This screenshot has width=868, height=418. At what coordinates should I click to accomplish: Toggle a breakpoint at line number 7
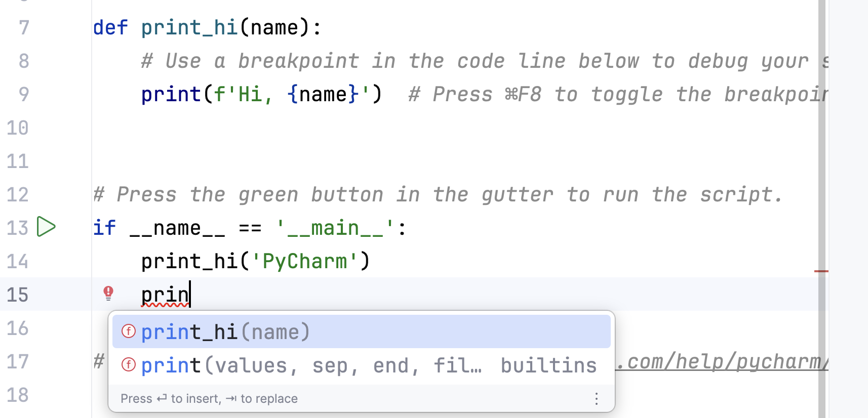24,27
